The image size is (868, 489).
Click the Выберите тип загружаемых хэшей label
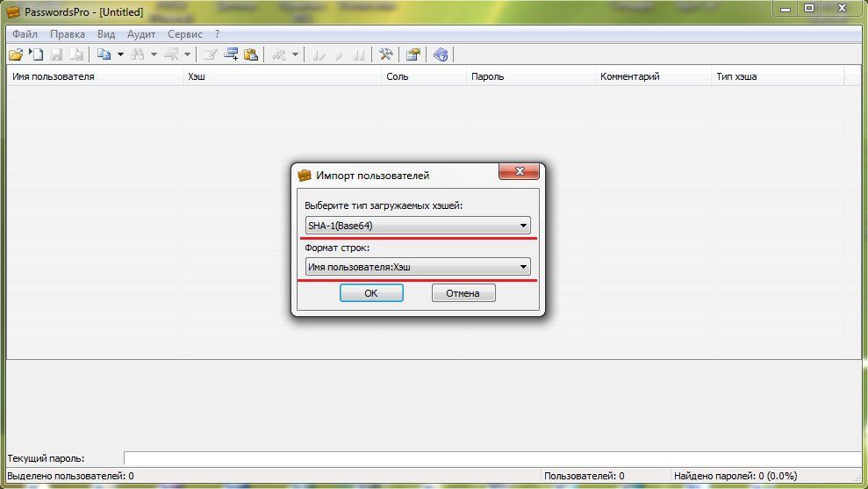point(383,205)
